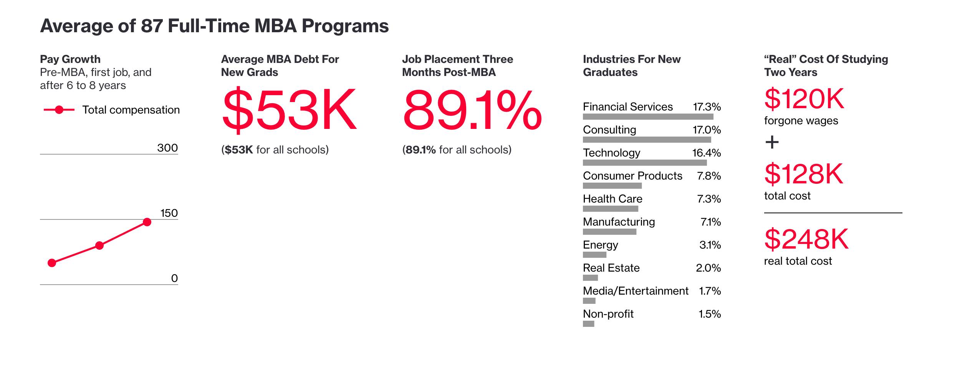The height and width of the screenshot is (389, 980).
Task: Click the Non-profit 1.5% value
Action: pos(709,314)
